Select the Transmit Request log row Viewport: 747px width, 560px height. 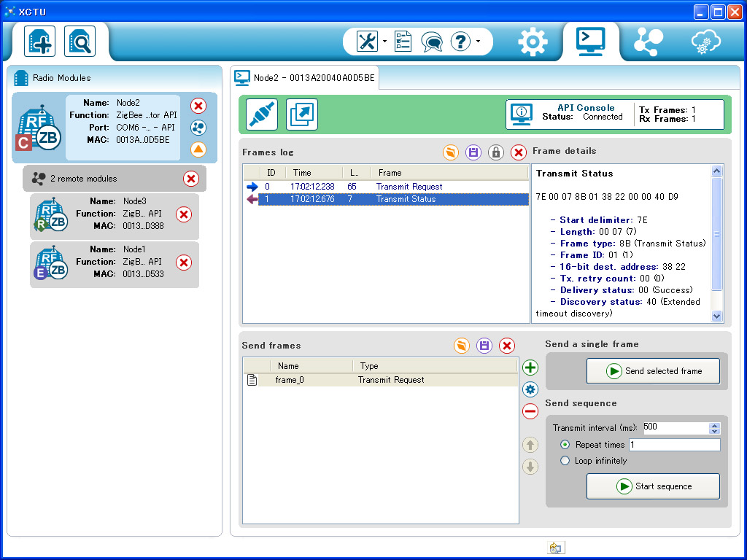(x=386, y=187)
